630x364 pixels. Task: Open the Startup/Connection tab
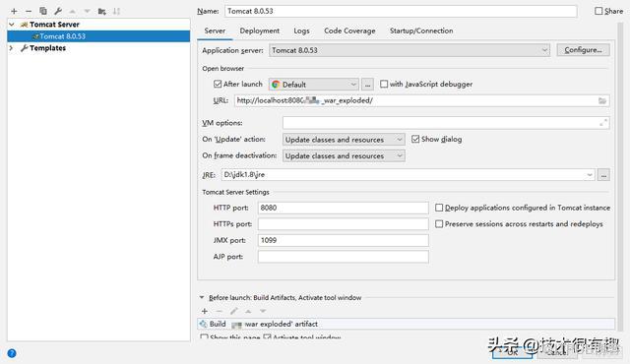click(x=421, y=30)
